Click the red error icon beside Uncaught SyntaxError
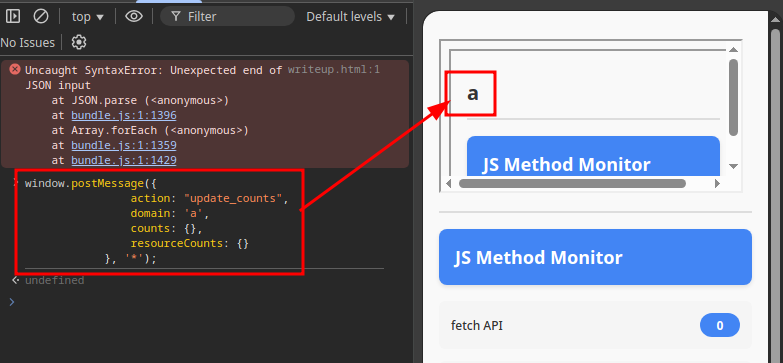Image resolution: width=783 pixels, height=363 pixels. click(15, 69)
